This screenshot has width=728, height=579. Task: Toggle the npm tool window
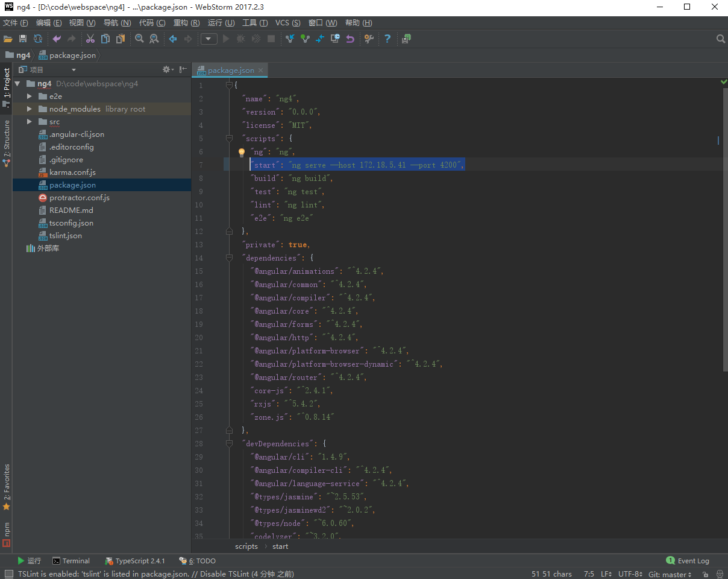pos(6,534)
